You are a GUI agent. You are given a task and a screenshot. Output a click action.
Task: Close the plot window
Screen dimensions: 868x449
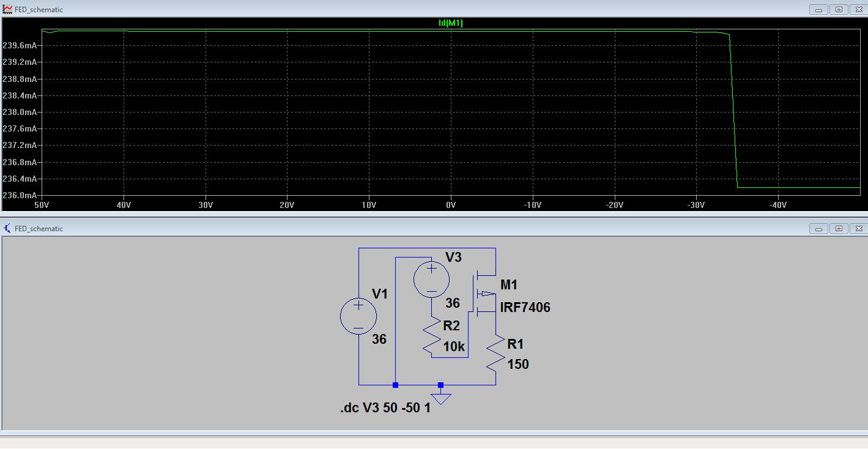pyautogui.click(x=858, y=9)
